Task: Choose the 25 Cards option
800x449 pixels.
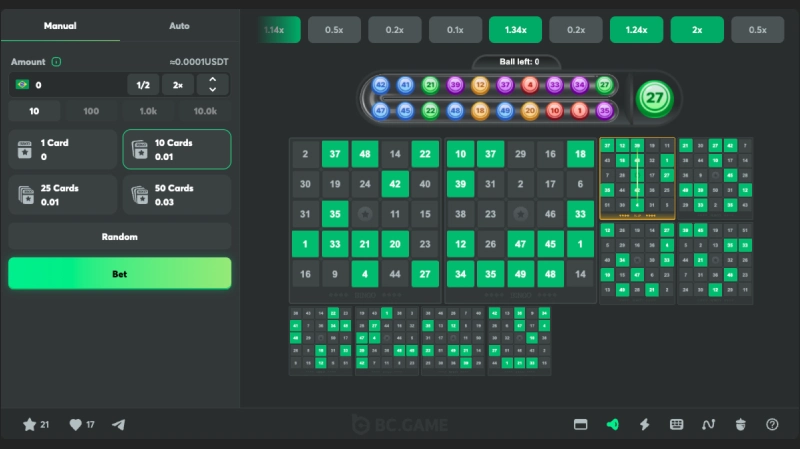Action: (x=63, y=194)
